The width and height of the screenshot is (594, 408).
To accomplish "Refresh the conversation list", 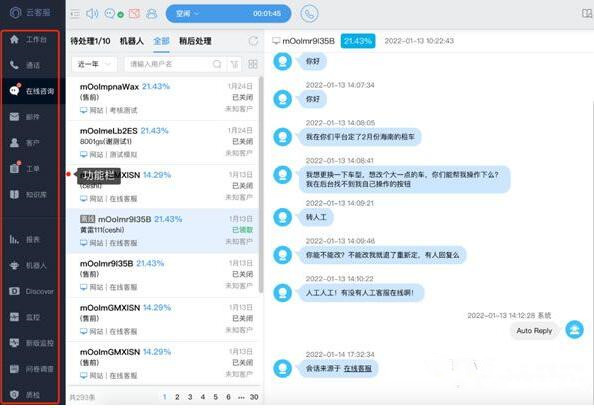I will 253,41.
